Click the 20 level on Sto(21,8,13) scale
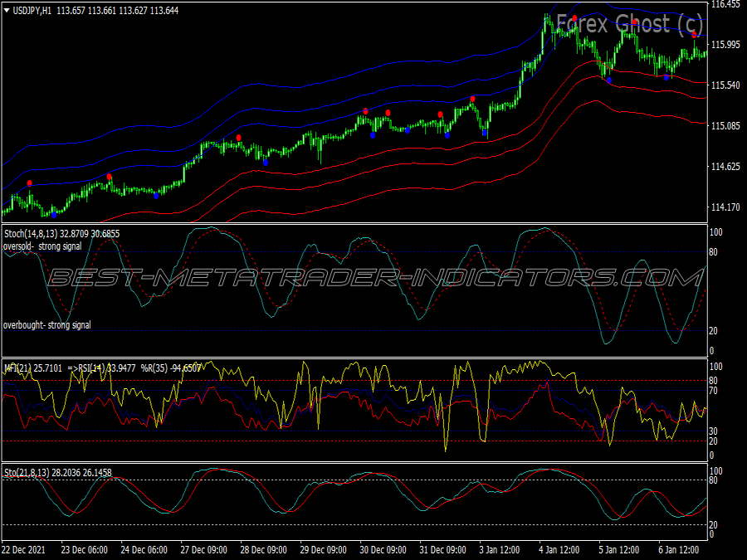Viewport: 747px width, 560px height. point(713,525)
